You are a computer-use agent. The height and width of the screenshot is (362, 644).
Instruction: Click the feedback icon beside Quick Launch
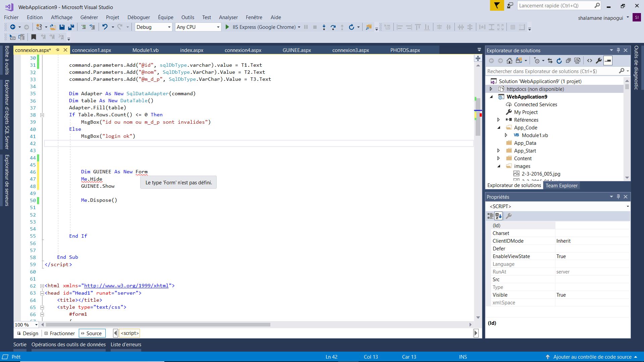pos(510,6)
